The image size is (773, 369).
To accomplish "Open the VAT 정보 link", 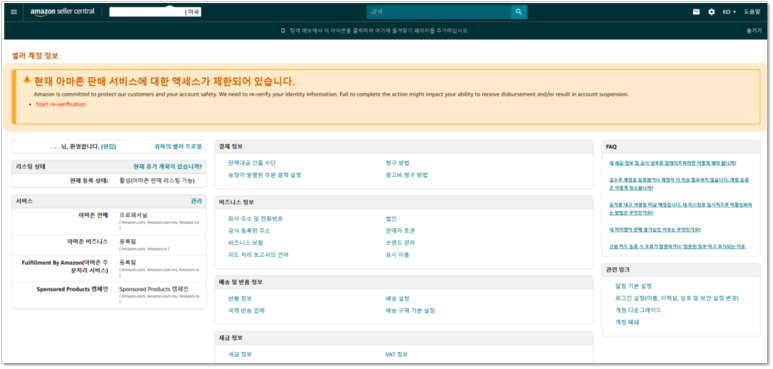I will [x=396, y=354].
